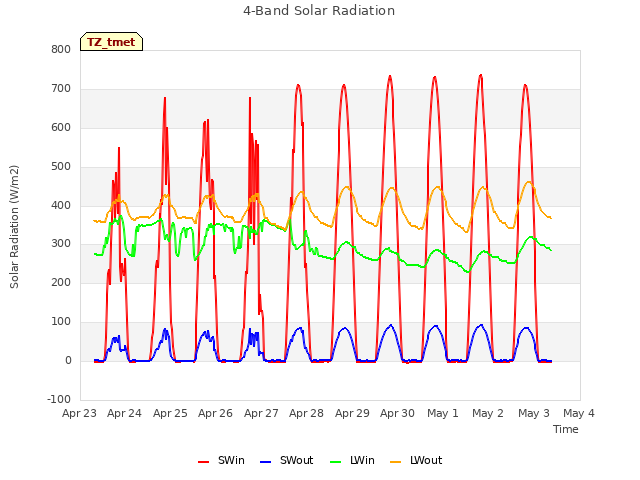The width and height of the screenshot is (640, 480).
Task: Click the red SWin legend color marker
Action: tap(203, 462)
